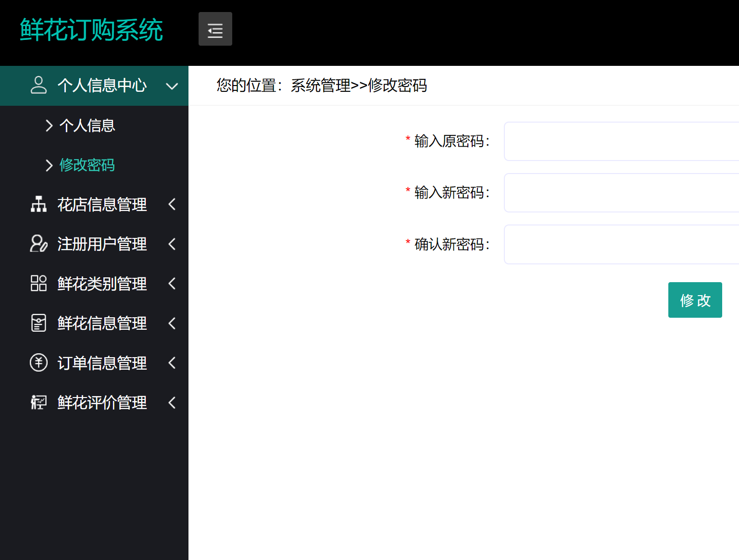This screenshot has width=739, height=560.
Task: Open the 注册用户管理 menu
Action: [94, 244]
